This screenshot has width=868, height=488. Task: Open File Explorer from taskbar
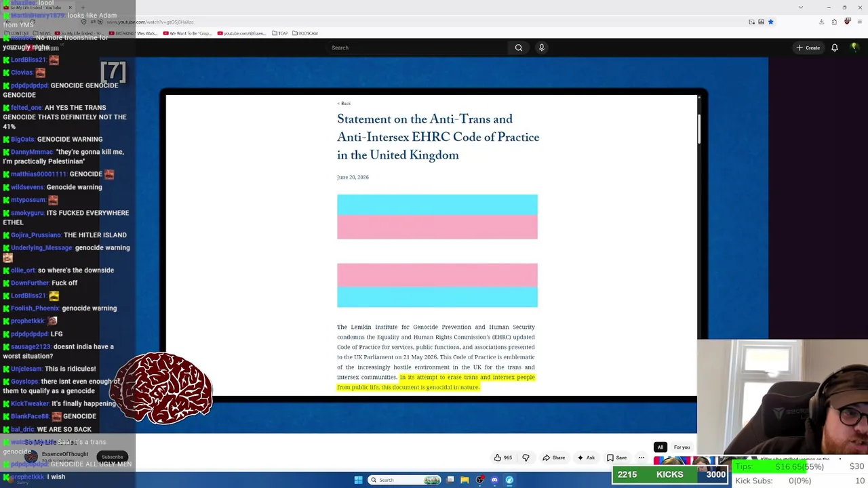pos(465,480)
